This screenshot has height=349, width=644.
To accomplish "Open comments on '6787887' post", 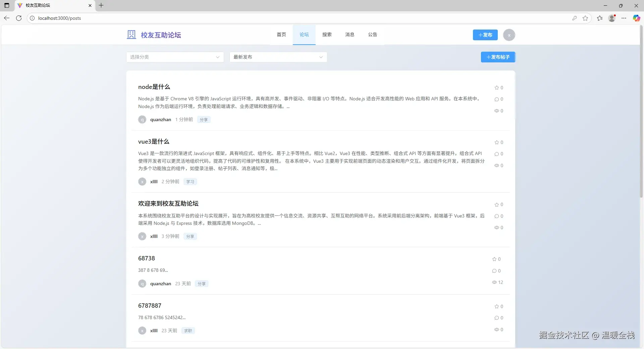I will pos(497,318).
